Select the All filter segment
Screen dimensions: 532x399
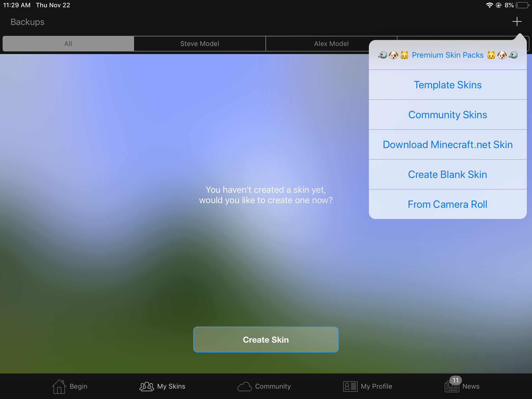[x=68, y=44]
